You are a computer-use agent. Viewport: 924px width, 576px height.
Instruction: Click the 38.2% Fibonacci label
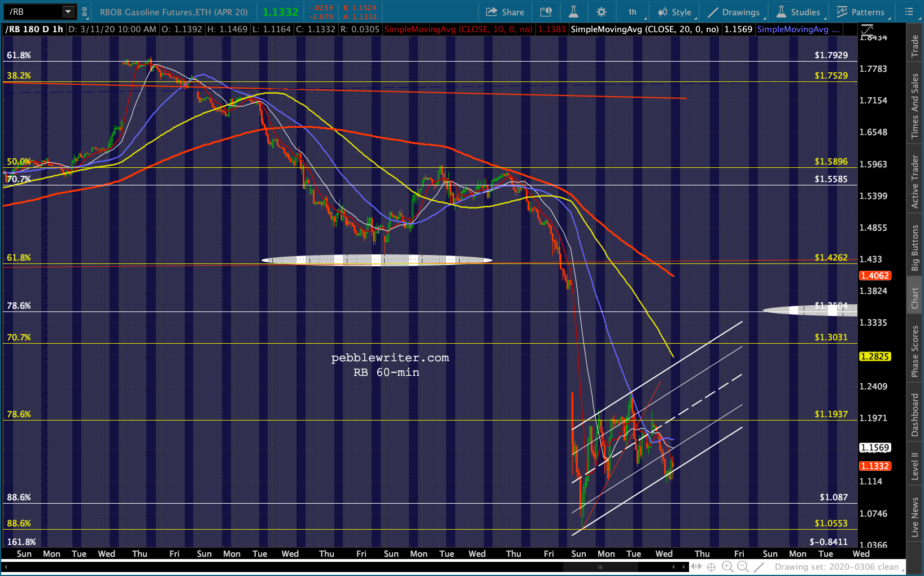pyautogui.click(x=19, y=75)
